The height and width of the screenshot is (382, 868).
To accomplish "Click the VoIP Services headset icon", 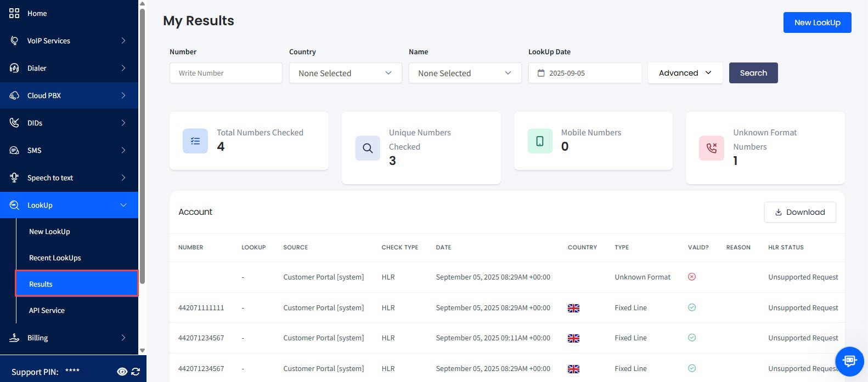I will [x=14, y=41].
